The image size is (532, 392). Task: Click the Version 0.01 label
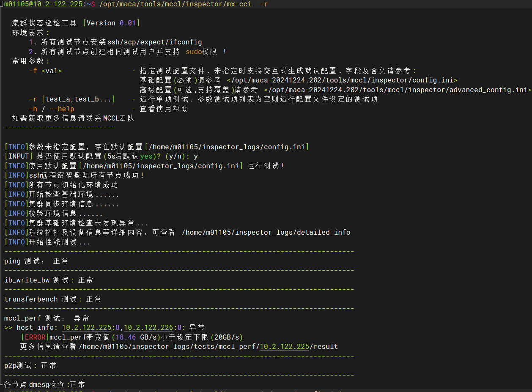pyautogui.click(x=111, y=23)
